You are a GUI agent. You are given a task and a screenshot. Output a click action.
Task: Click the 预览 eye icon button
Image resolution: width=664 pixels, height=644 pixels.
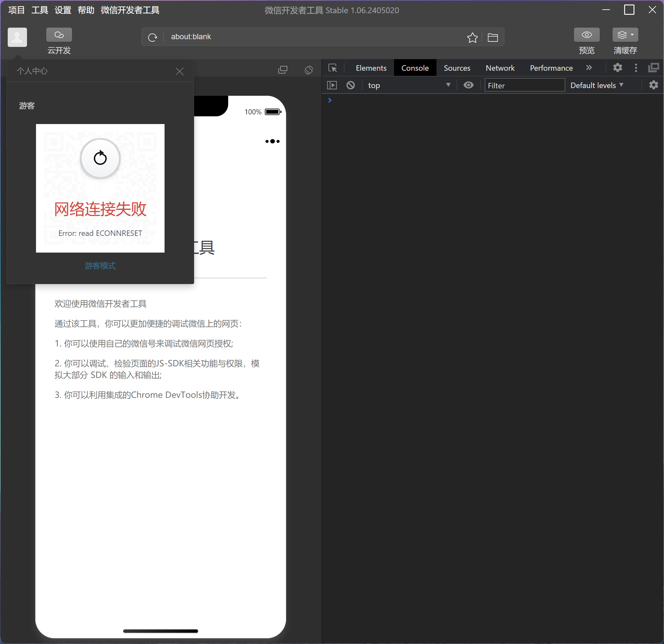click(587, 35)
